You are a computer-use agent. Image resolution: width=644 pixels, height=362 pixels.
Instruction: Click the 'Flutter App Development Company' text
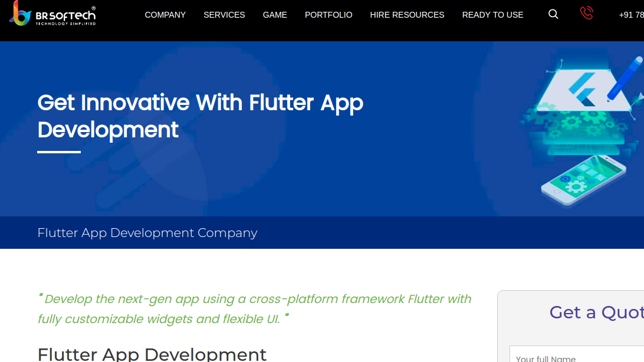[147, 233]
